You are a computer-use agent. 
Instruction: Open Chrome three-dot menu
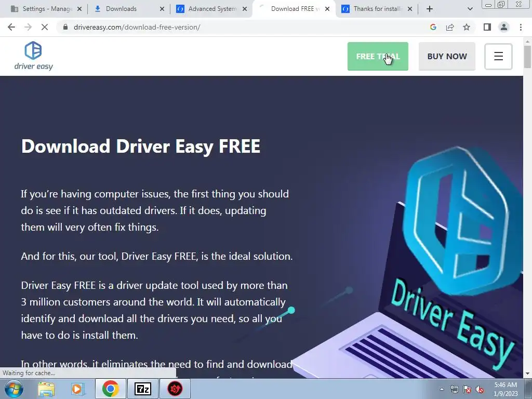[521, 27]
